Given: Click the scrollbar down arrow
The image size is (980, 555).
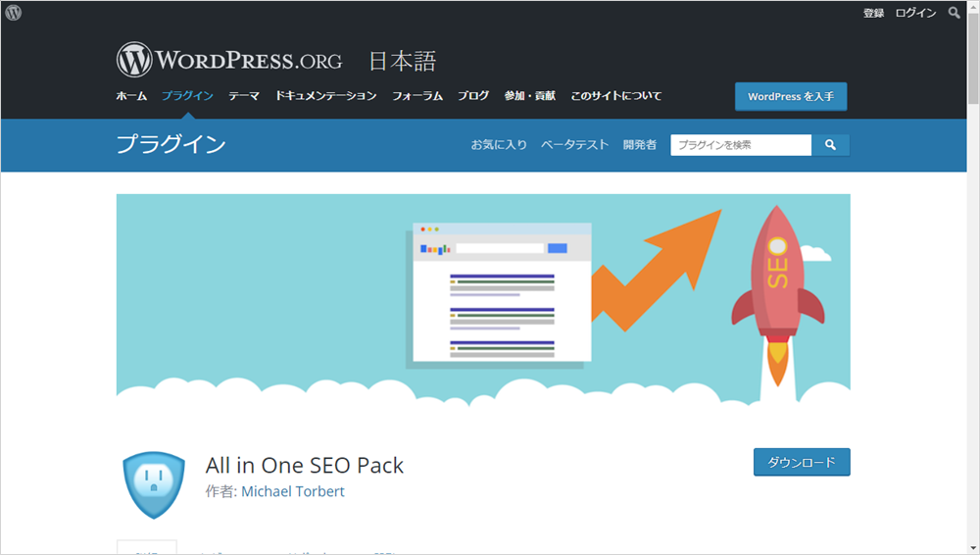Looking at the screenshot, I should coord(973,548).
